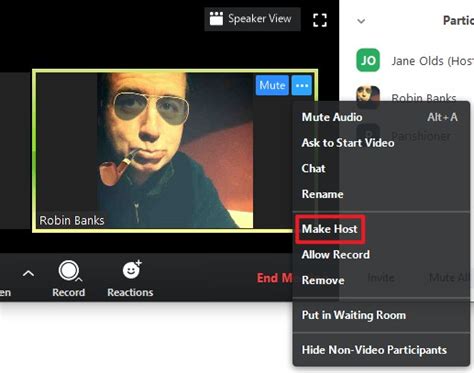Open Chat from the context menu
Screen dimensions: 474x373
tap(381, 168)
